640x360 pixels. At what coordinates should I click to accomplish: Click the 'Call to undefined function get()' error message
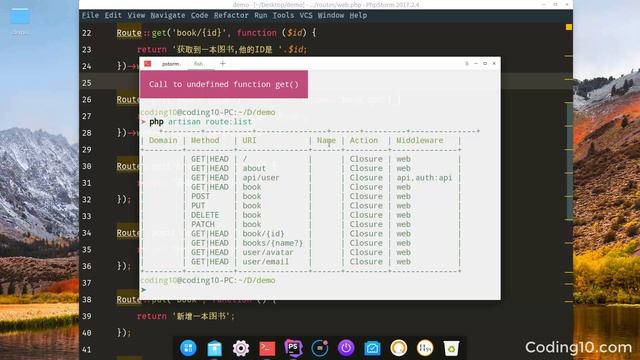(224, 84)
